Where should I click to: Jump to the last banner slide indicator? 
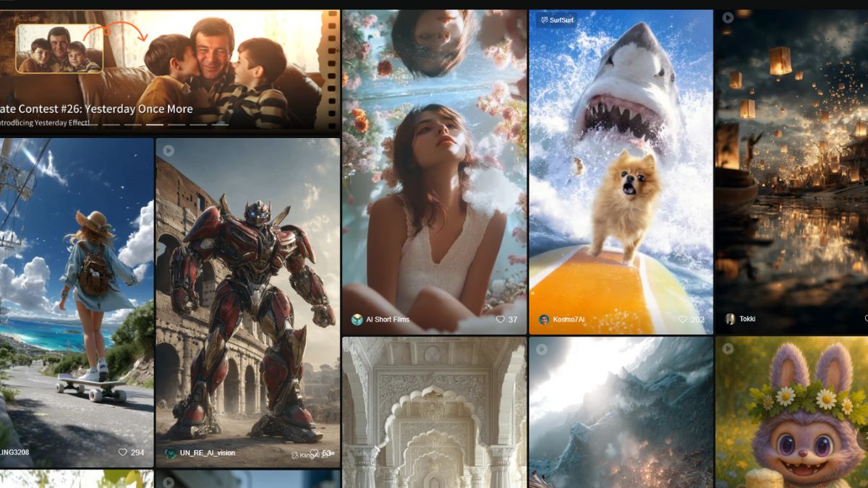tap(220, 124)
